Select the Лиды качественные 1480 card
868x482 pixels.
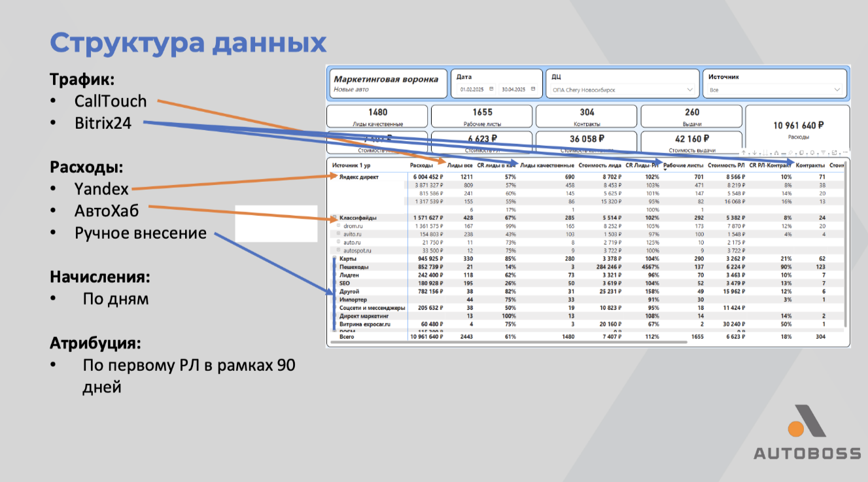377,116
